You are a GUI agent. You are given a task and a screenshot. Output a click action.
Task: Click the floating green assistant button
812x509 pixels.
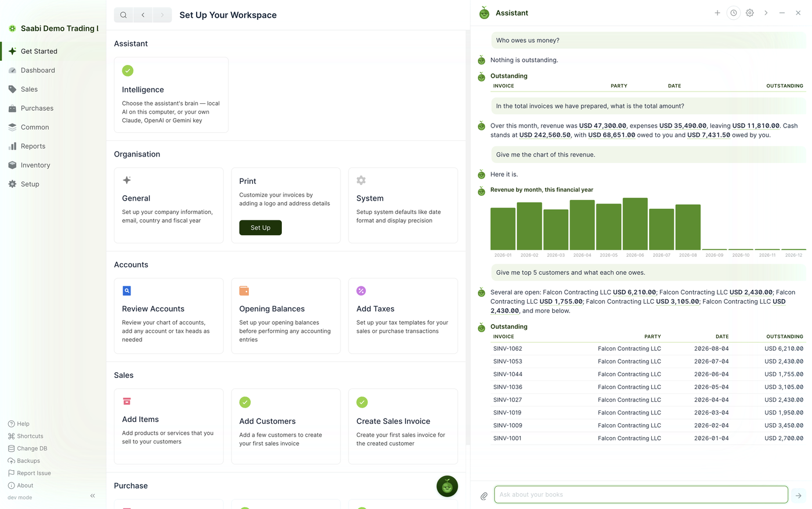tap(447, 486)
